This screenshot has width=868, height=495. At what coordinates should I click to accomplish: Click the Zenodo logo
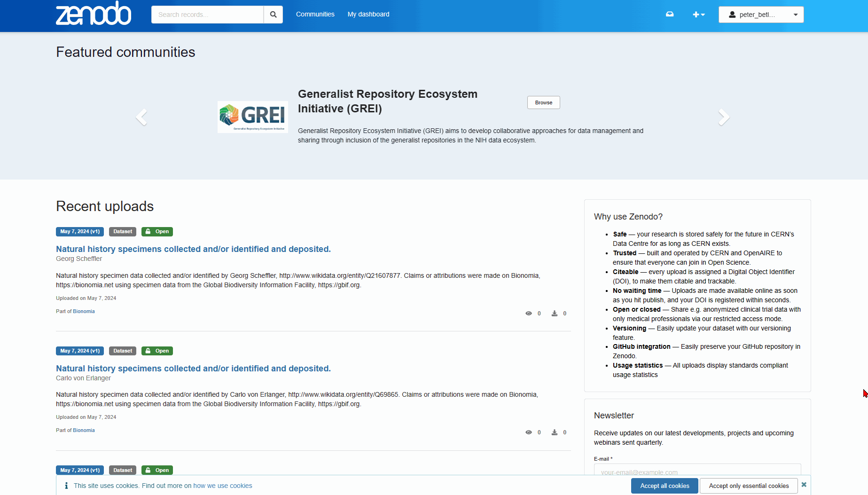tap(94, 14)
